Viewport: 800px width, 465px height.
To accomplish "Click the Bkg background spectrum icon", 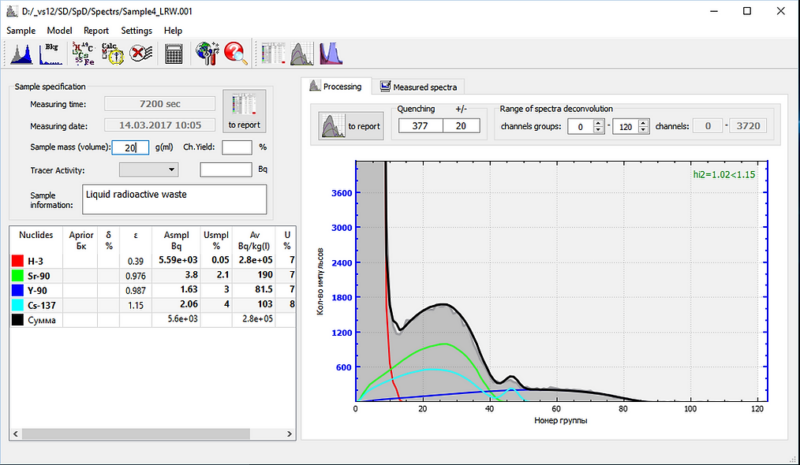I will 50,54.
